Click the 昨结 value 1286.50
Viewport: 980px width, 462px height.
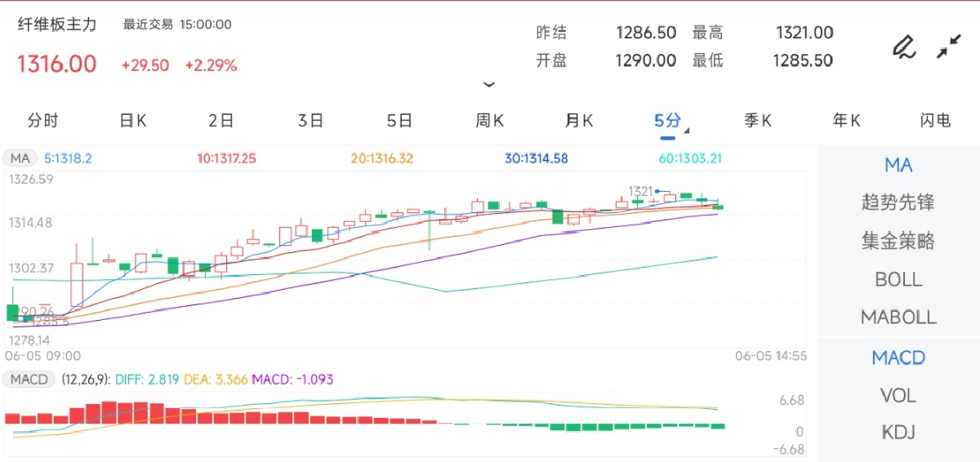pyautogui.click(x=646, y=33)
